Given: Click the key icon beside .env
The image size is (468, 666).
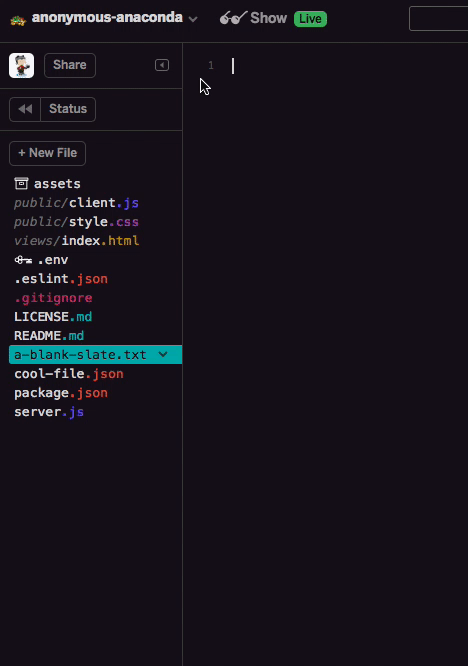Looking at the screenshot, I should 23,260.
